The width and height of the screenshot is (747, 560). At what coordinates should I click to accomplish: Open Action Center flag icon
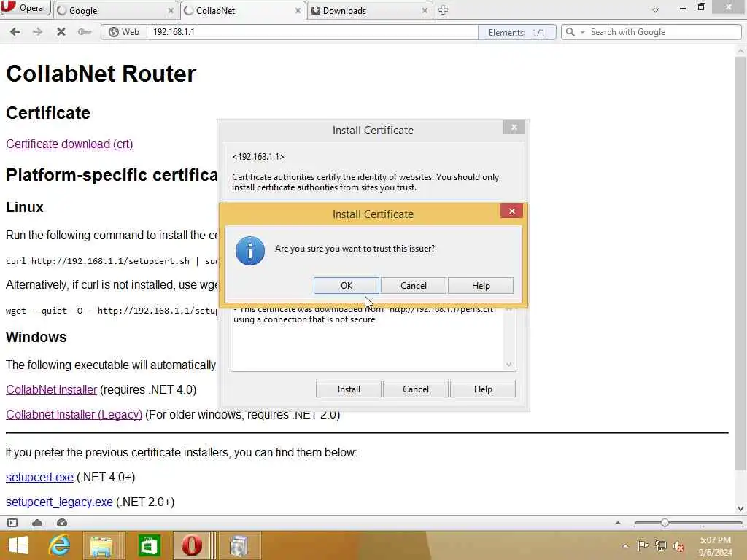[643, 546]
